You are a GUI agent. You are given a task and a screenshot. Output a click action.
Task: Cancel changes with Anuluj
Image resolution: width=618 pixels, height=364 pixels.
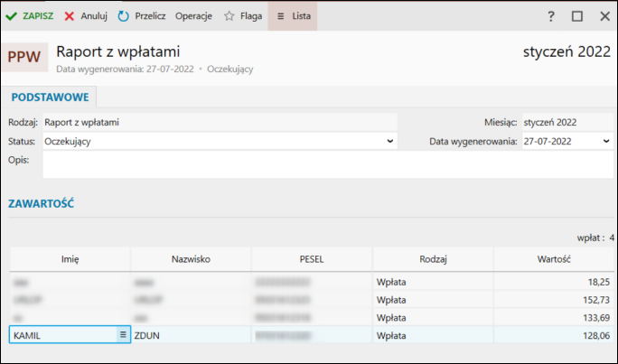pos(86,16)
